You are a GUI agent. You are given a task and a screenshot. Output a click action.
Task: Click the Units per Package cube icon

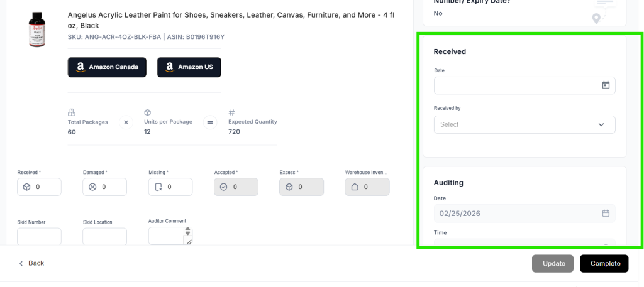147,112
